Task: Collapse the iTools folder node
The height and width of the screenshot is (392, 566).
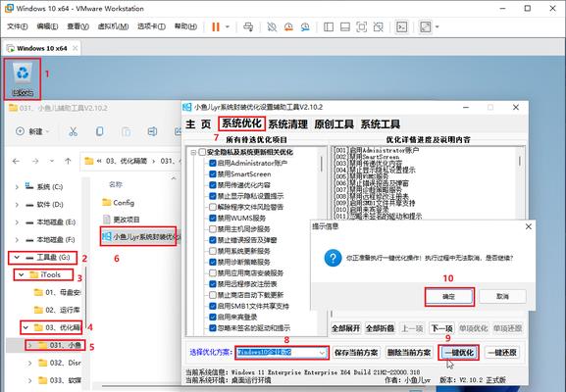Action: tap(22, 274)
